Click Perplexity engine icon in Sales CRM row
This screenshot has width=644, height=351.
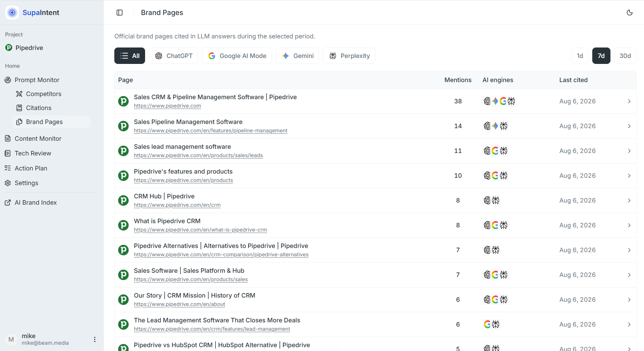(511, 101)
